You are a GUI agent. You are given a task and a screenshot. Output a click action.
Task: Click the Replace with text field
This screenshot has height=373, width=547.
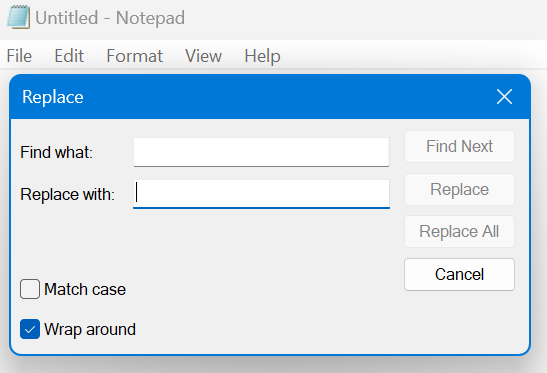261,194
